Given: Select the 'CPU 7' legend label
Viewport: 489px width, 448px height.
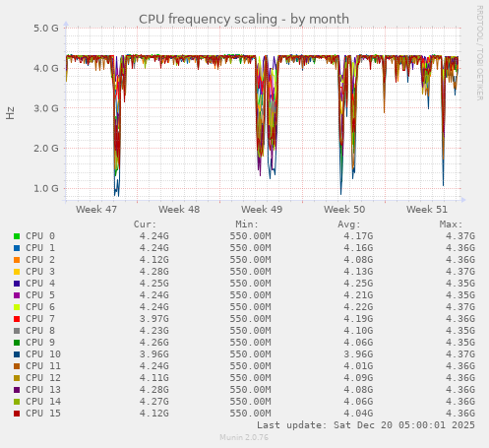Looking at the screenshot, I should click(x=40, y=319).
